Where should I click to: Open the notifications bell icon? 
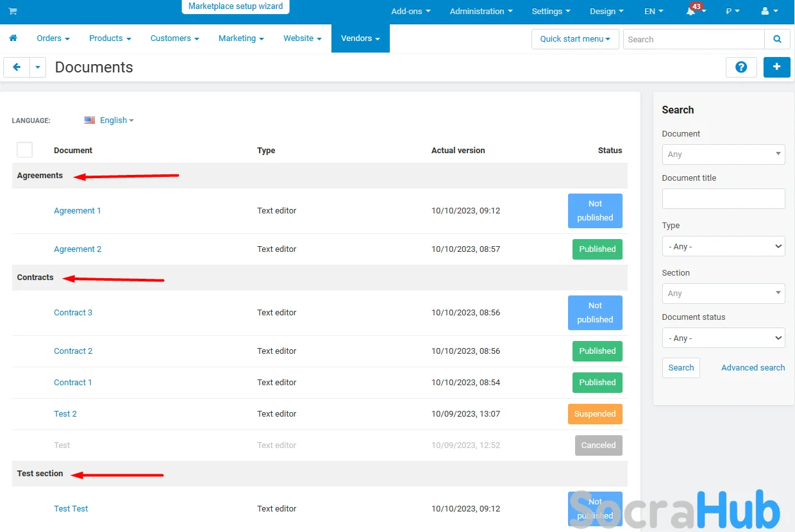[x=691, y=12]
